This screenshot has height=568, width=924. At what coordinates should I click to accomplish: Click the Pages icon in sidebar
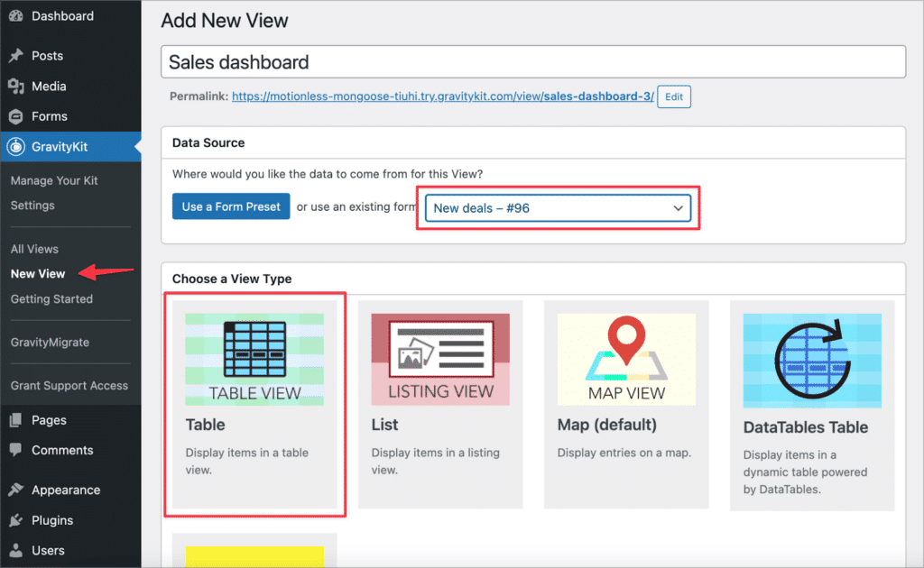16,419
